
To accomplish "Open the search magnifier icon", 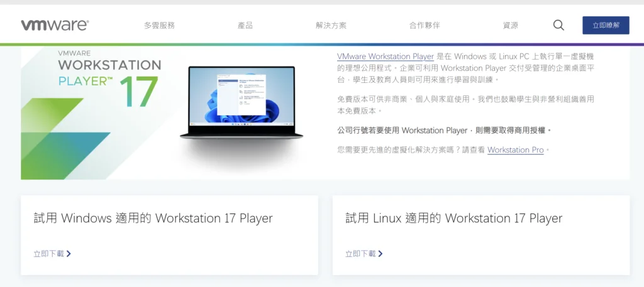I will coord(558,25).
